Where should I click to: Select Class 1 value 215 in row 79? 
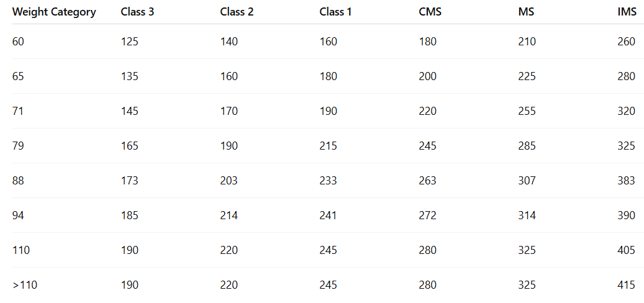point(329,146)
